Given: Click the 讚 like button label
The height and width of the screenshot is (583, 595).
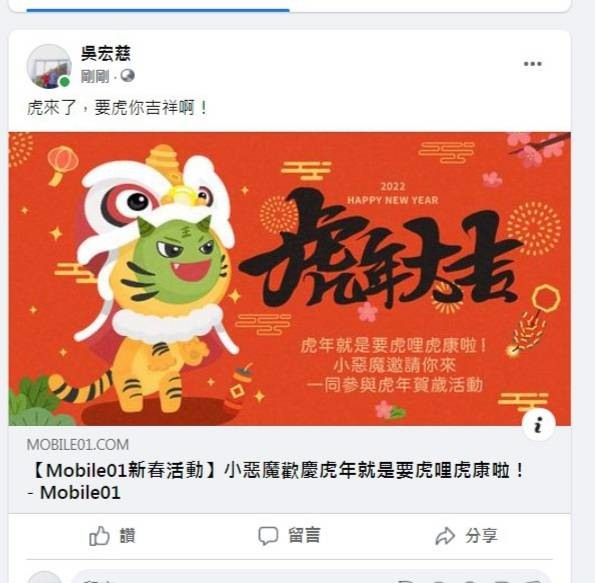Looking at the screenshot, I should (128, 536).
